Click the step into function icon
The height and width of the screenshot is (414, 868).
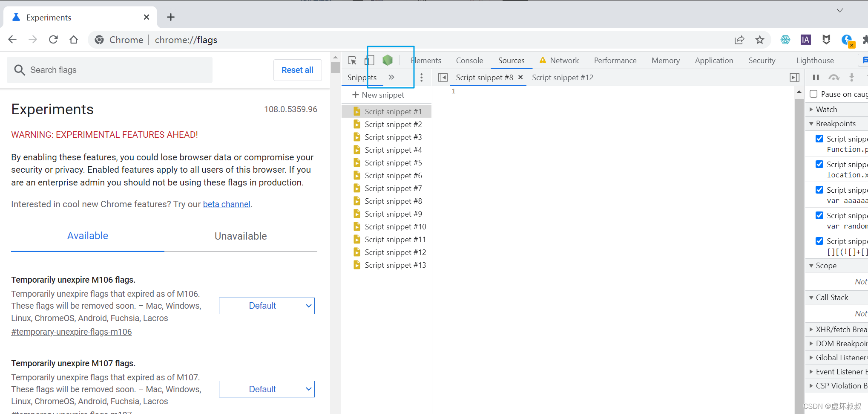(x=852, y=77)
